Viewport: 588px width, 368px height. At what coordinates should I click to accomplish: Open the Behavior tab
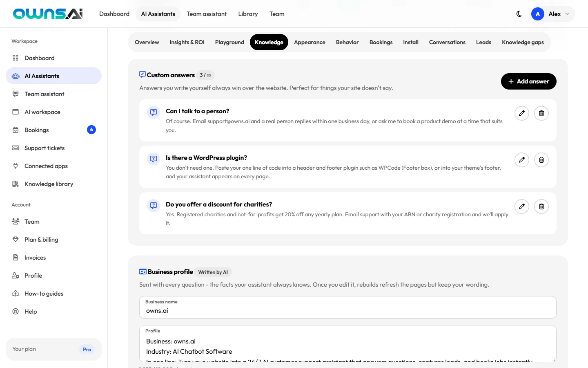pyautogui.click(x=347, y=42)
